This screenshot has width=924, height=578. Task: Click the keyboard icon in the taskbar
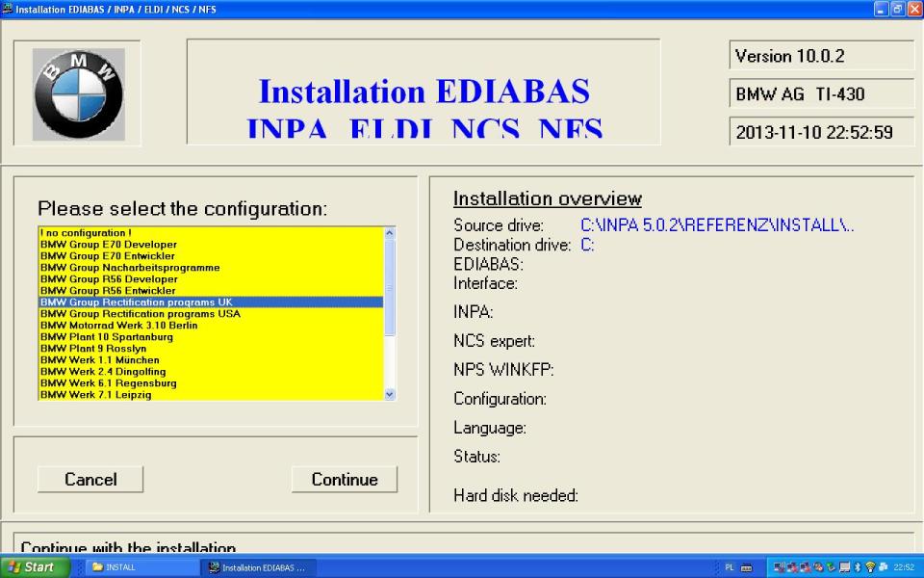tap(746, 567)
